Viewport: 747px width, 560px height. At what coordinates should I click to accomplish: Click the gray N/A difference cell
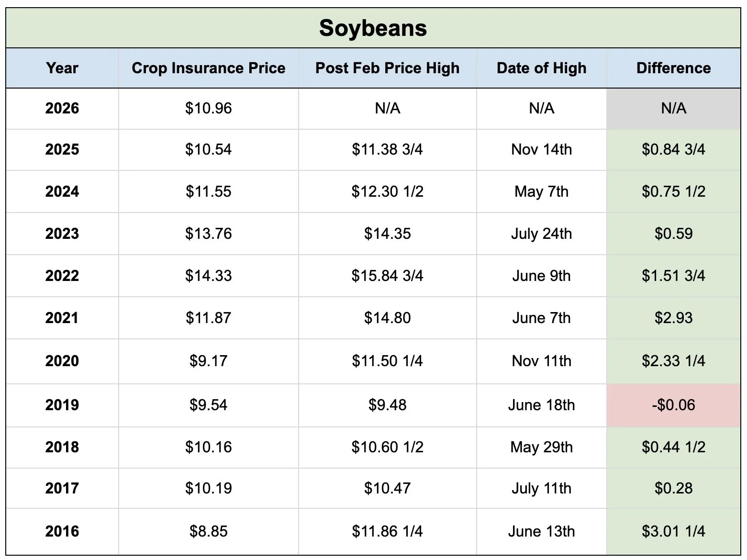tap(673, 108)
